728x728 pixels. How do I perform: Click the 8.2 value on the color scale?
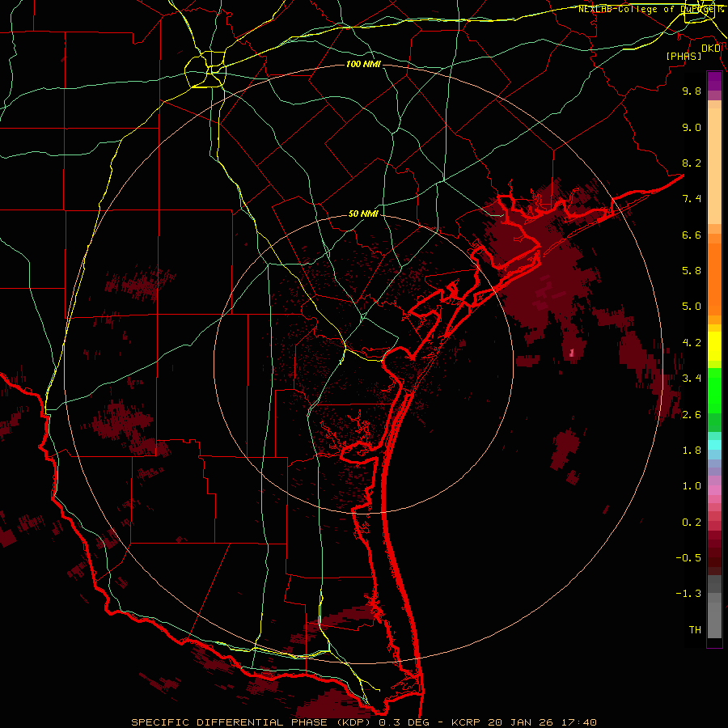point(692,163)
